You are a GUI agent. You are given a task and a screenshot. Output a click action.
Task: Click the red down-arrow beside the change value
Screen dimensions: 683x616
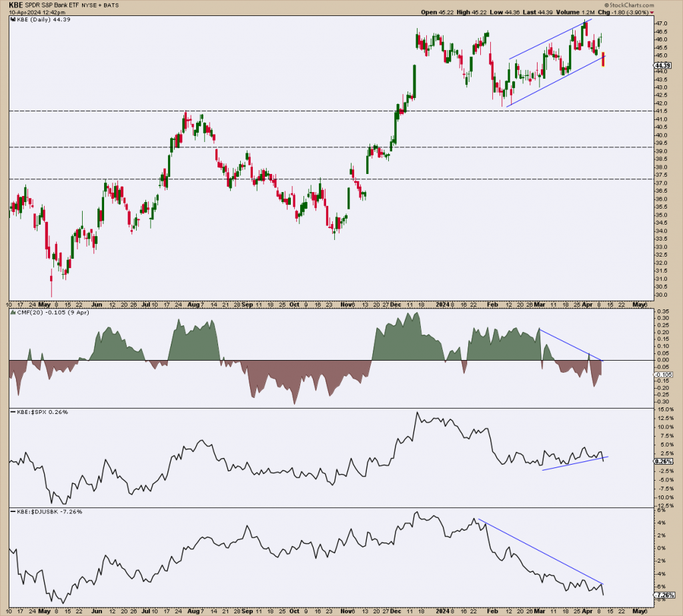(x=652, y=13)
